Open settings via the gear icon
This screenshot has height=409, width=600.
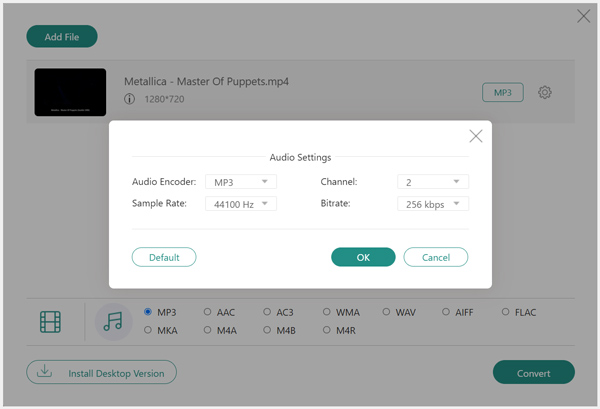545,93
